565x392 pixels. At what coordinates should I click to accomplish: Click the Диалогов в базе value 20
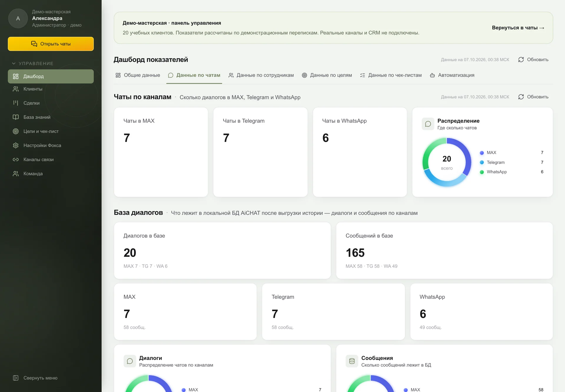130,253
